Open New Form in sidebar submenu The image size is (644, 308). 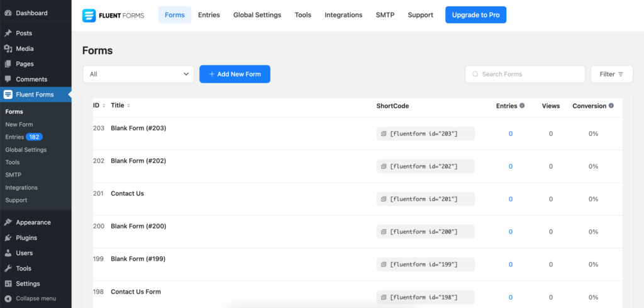pos(19,125)
